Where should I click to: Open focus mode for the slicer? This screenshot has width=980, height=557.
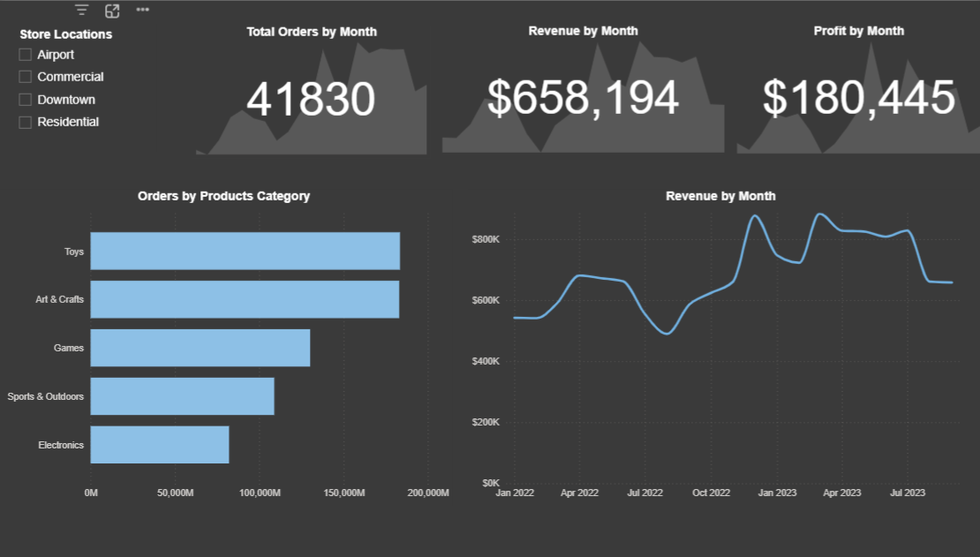click(x=112, y=11)
